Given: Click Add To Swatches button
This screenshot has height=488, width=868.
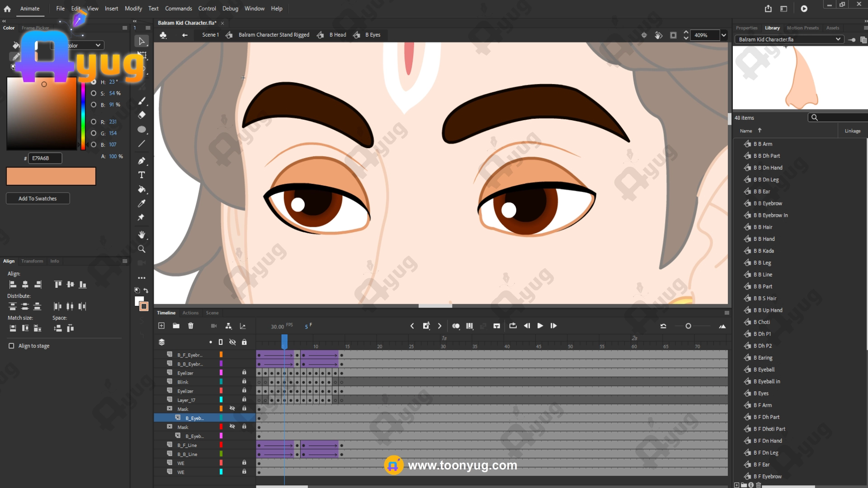Looking at the screenshot, I should pyautogui.click(x=38, y=198).
